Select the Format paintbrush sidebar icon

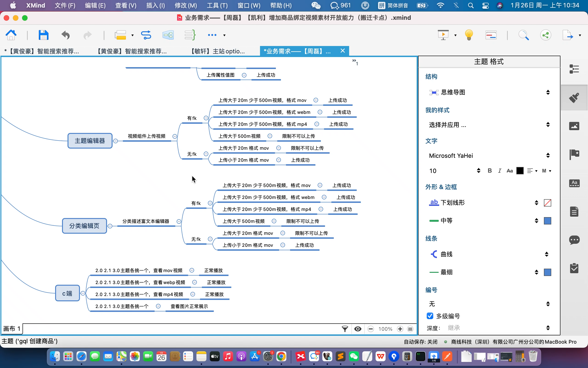tap(574, 98)
